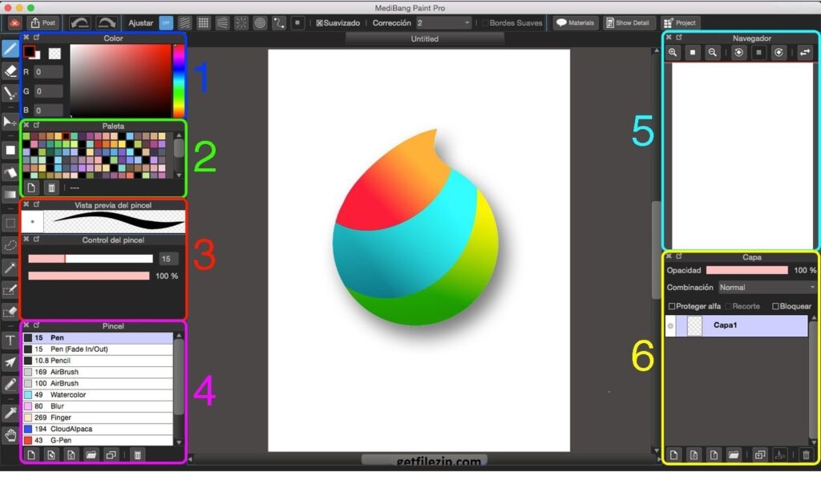Hide Capa1 layer with visibility dot
This screenshot has width=821, height=504.
(670, 325)
